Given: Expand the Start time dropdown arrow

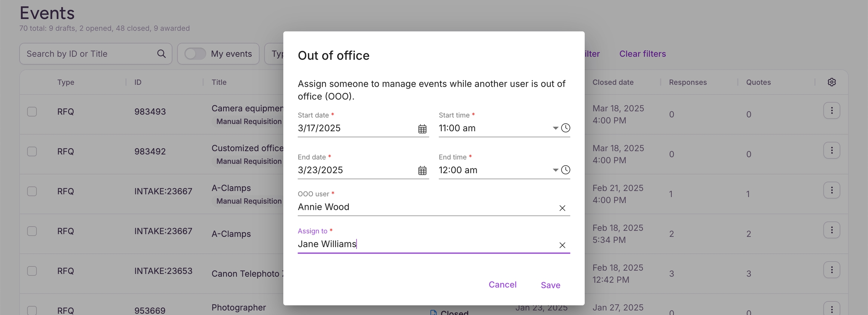Looking at the screenshot, I should (555, 128).
